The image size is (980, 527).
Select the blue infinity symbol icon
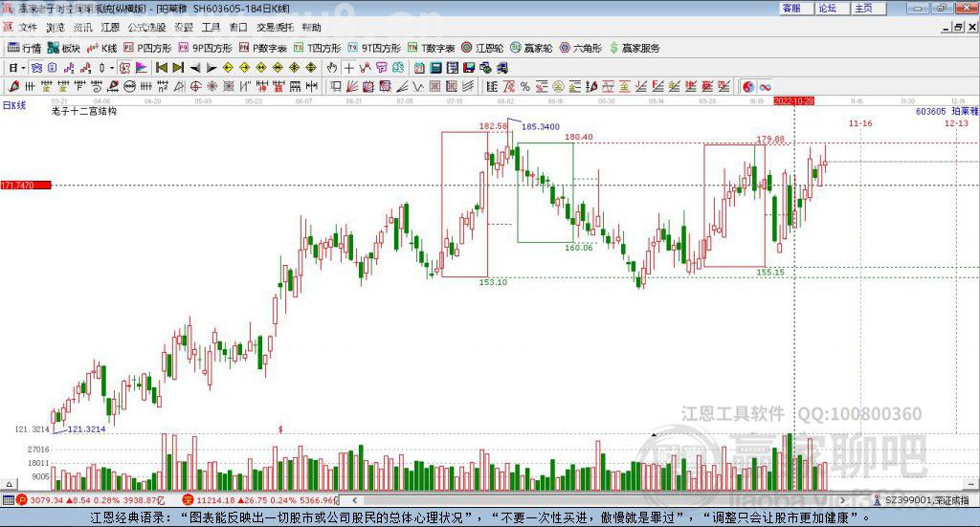pyautogui.click(x=765, y=87)
